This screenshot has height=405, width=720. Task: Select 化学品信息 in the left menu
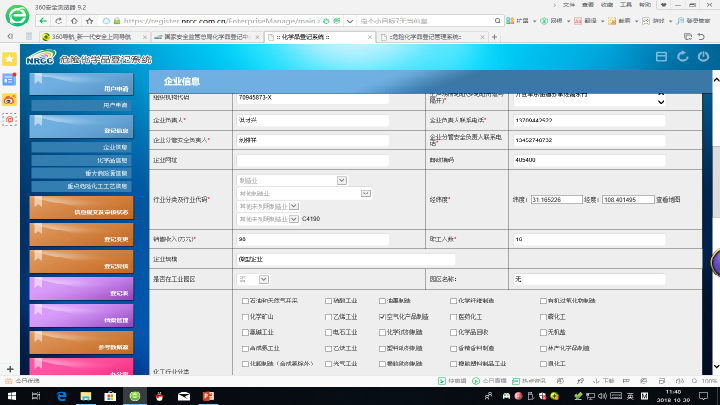click(112, 160)
